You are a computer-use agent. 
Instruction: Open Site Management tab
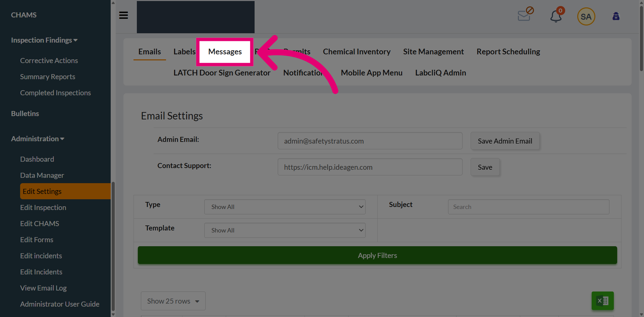click(433, 52)
